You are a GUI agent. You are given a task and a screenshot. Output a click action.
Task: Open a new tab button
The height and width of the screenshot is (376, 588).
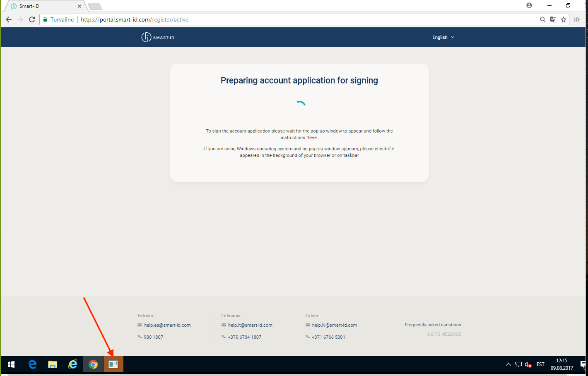point(95,6)
